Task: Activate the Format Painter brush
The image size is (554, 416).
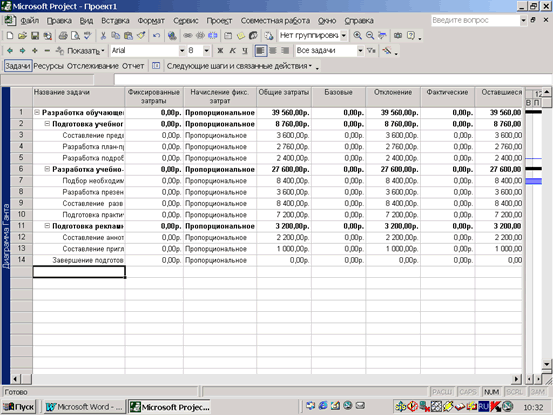Action: (x=141, y=36)
